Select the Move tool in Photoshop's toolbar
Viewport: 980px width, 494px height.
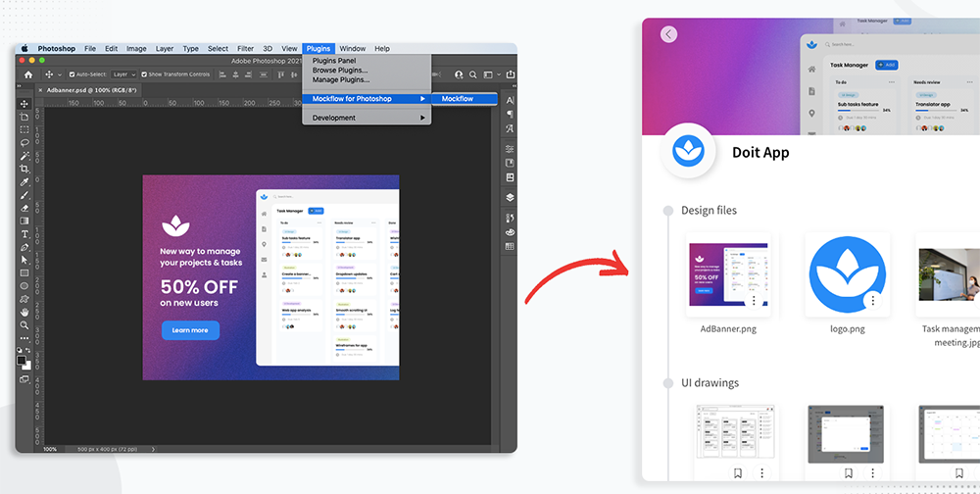click(24, 104)
